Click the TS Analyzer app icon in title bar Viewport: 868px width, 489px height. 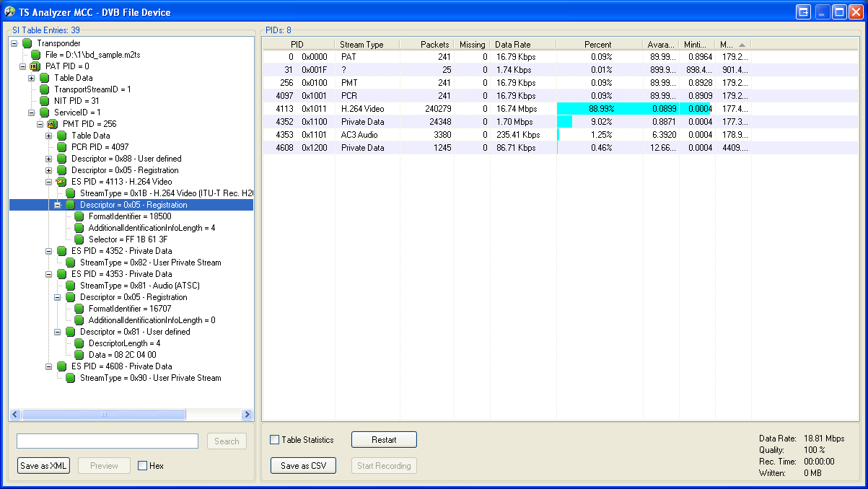click(x=10, y=12)
